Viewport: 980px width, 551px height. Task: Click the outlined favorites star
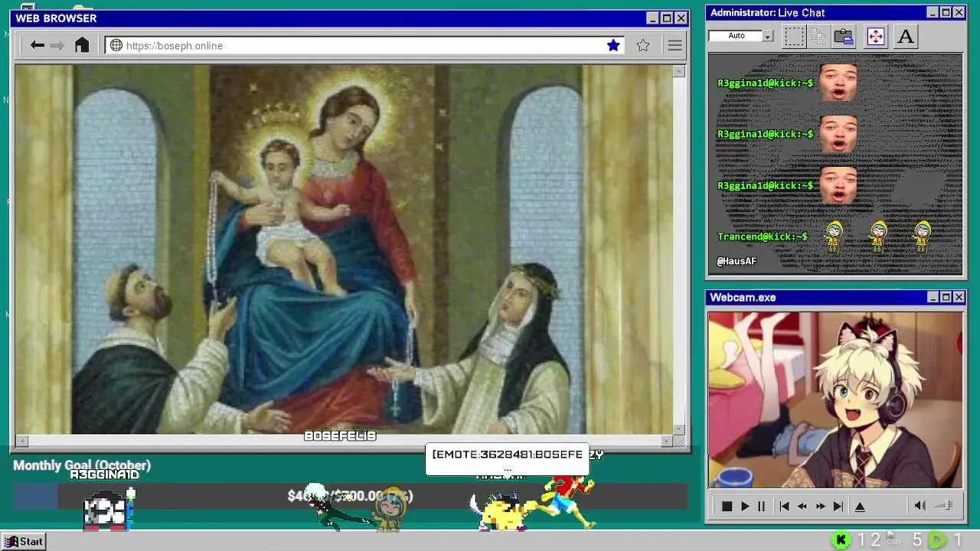(x=643, y=45)
